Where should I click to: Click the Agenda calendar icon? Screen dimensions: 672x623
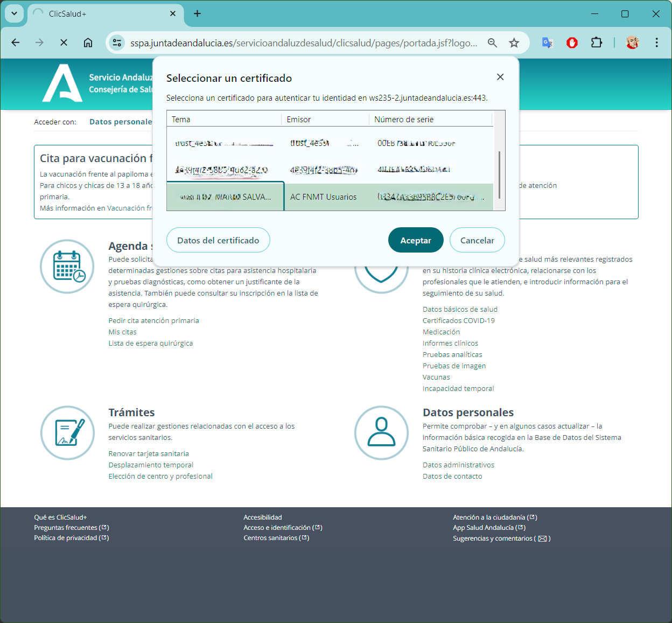(x=67, y=267)
